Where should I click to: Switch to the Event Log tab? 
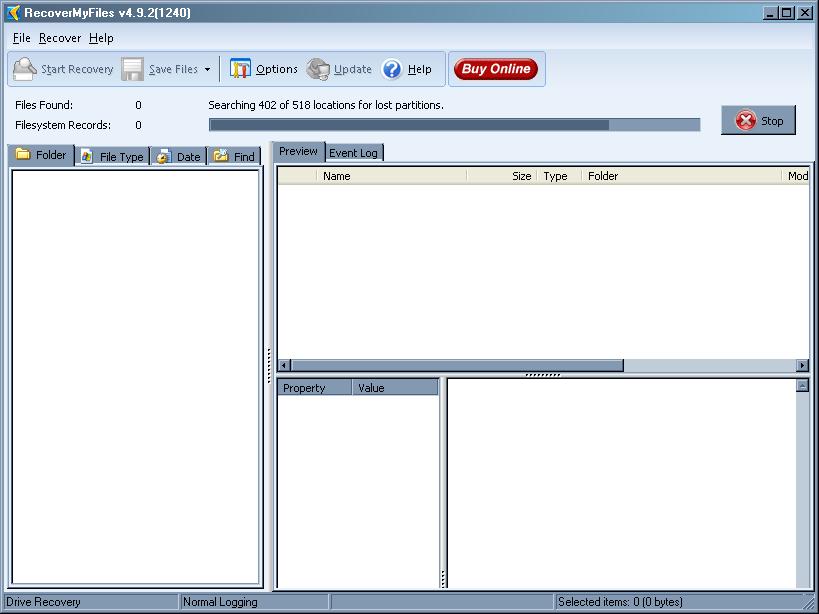[x=353, y=153]
